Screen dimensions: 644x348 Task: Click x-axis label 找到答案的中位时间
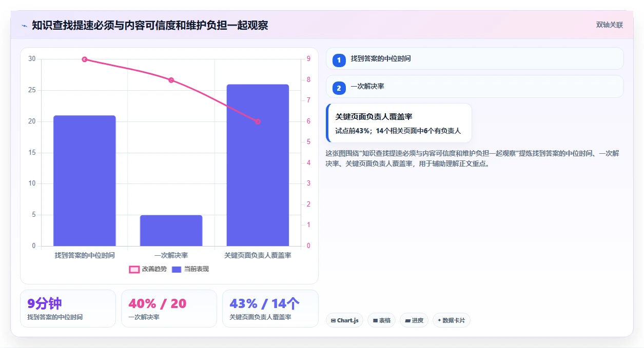click(85, 255)
